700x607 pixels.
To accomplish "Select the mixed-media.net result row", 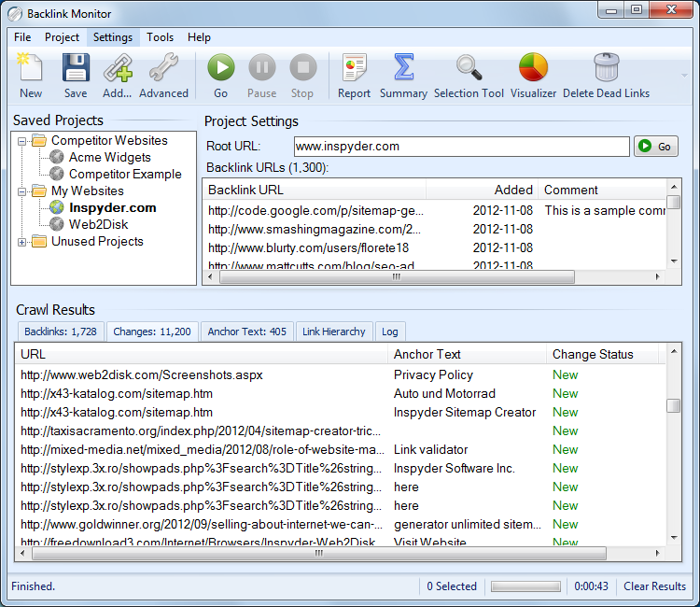I will pos(341,450).
